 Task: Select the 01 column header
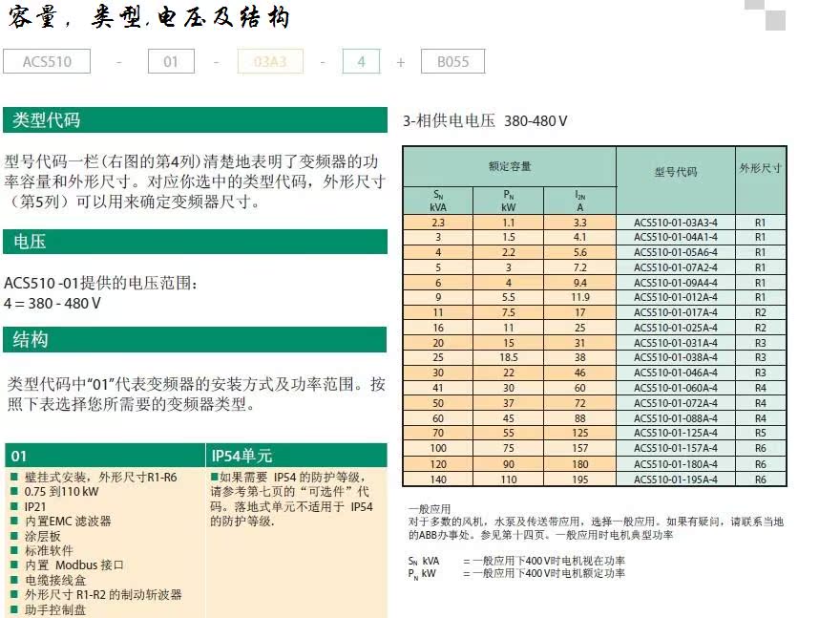(x=105, y=456)
